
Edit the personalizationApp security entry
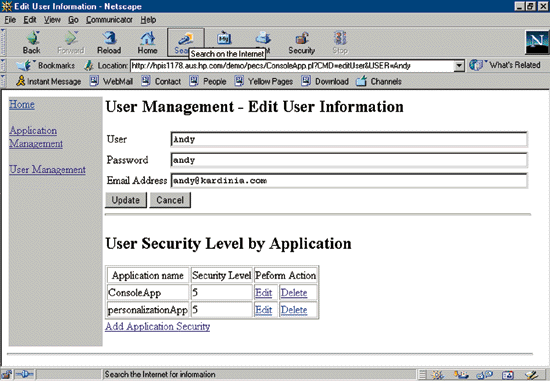[263, 310]
